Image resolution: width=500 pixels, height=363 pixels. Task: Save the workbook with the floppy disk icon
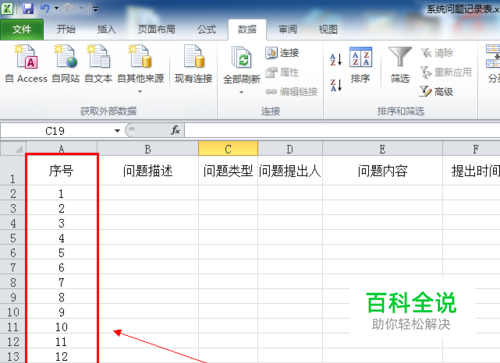28,8
